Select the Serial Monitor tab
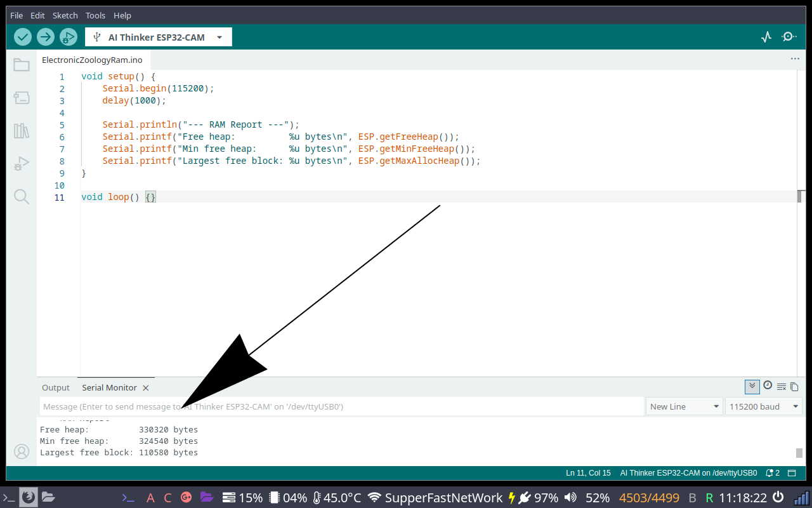The height and width of the screenshot is (508, 812). pyautogui.click(x=109, y=387)
